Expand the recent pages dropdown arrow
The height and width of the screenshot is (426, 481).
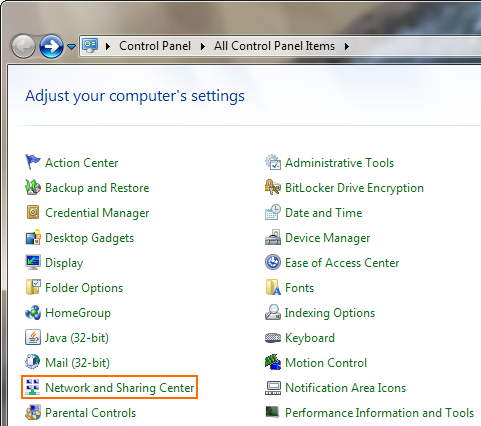click(x=71, y=47)
